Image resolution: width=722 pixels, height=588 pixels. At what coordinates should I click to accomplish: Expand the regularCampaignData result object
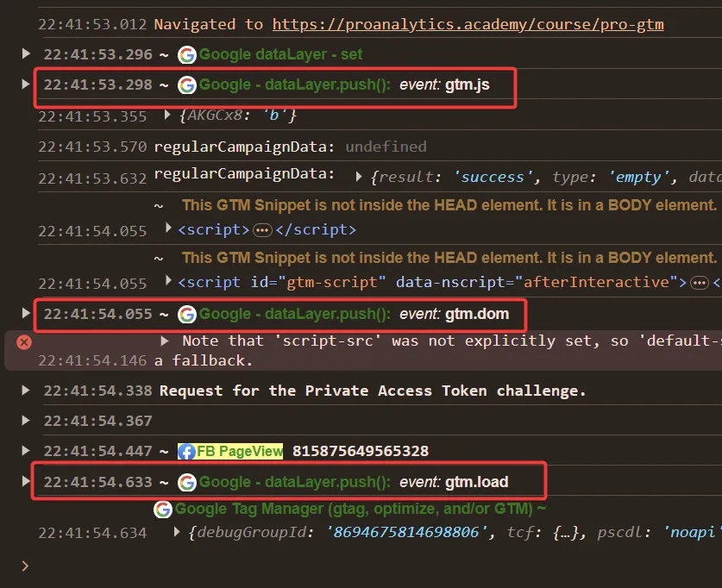point(359,177)
